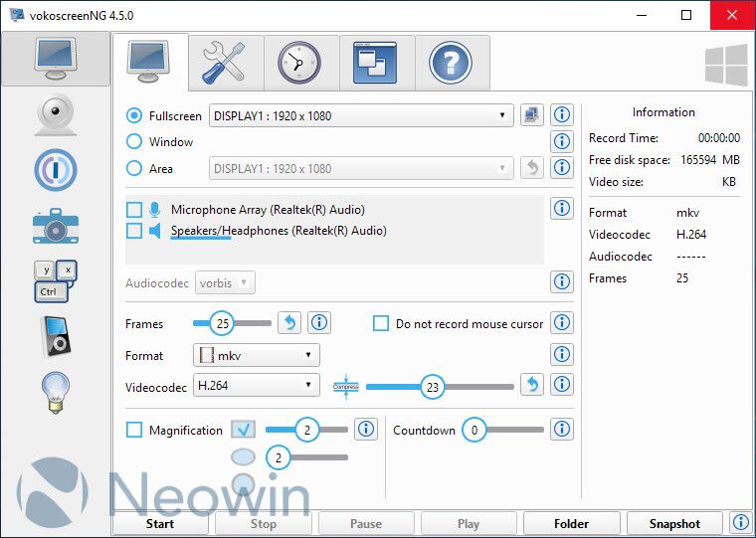Select the Fullscreen radio button
Screen dimensions: 756x538
pos(134,115)
